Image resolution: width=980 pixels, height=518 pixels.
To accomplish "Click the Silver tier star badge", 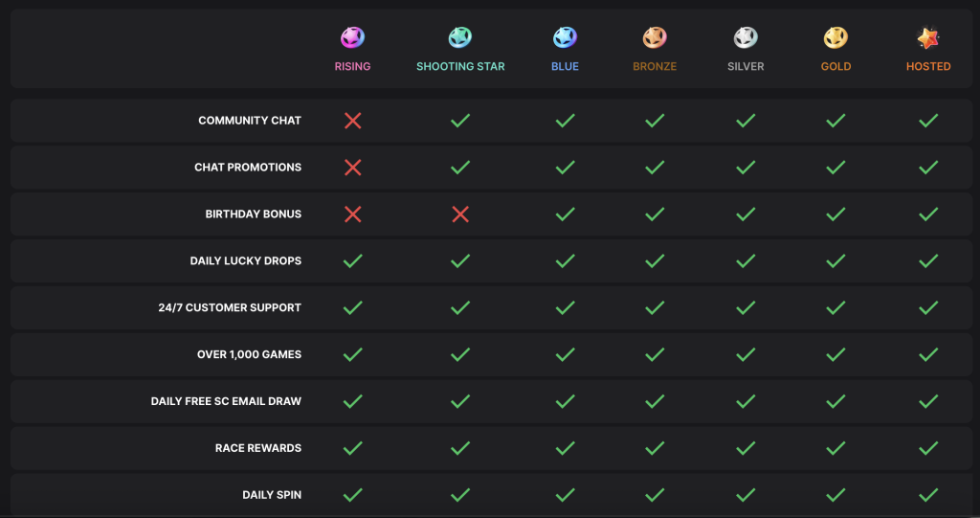I will (x=746, y=37).
